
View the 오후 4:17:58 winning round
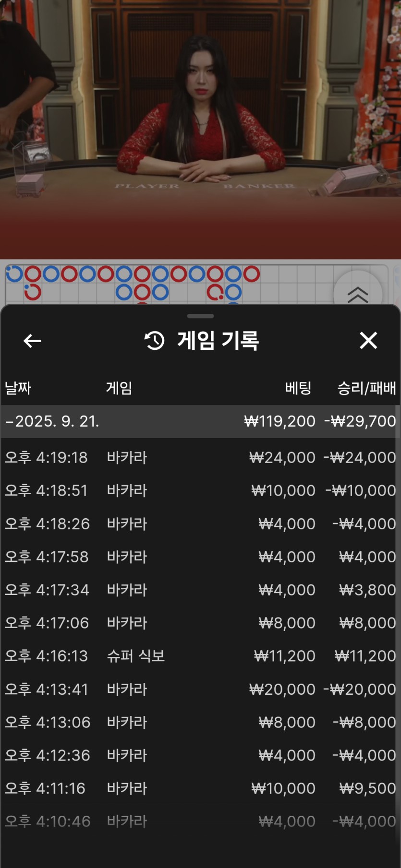[200, 557]
